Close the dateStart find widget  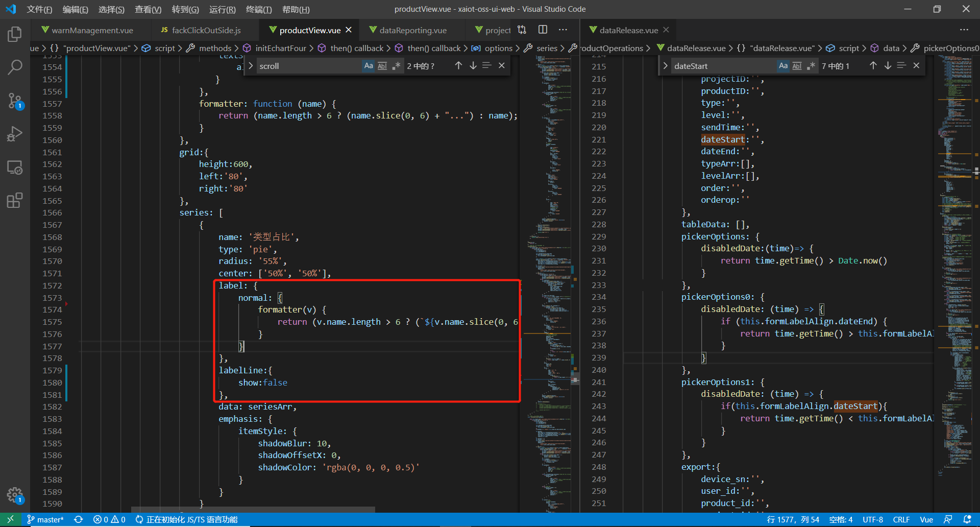tap(917, 65)
